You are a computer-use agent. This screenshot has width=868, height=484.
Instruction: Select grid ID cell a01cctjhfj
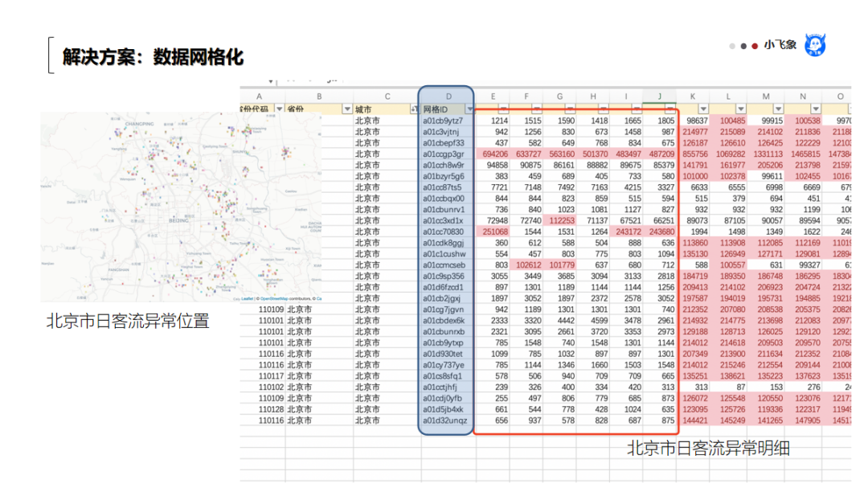pos(448,387)
